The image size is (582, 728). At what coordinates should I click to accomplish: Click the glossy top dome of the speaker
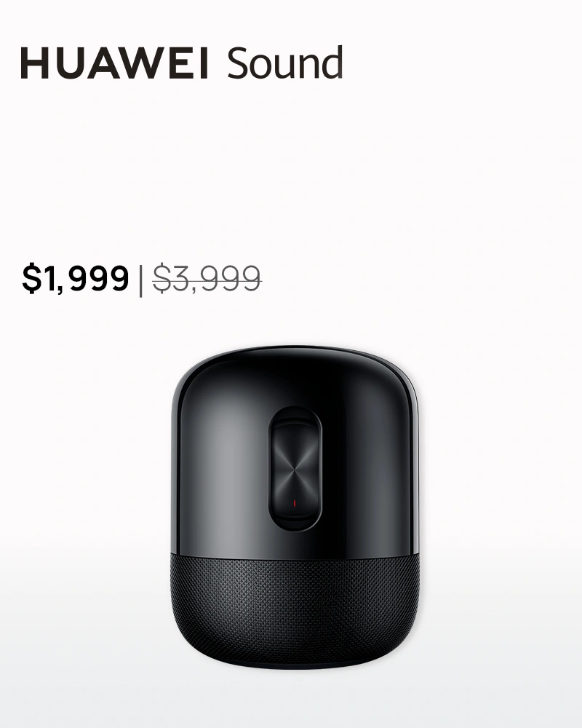295,371
